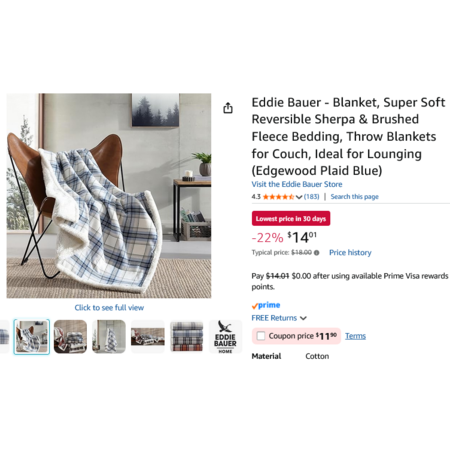Select the folded blankets on bed thumbnail
The width and height of the screenshot is (450, 450).
tap(70, 337)
